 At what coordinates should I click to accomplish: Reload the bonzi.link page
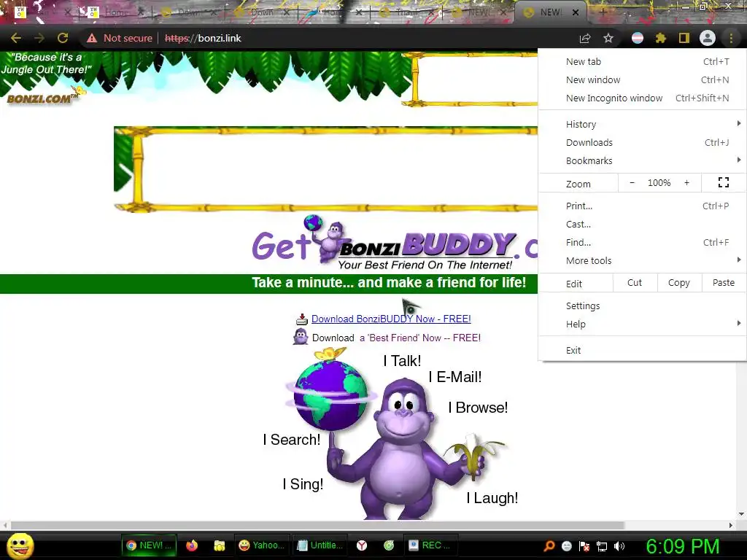(63, 38)
